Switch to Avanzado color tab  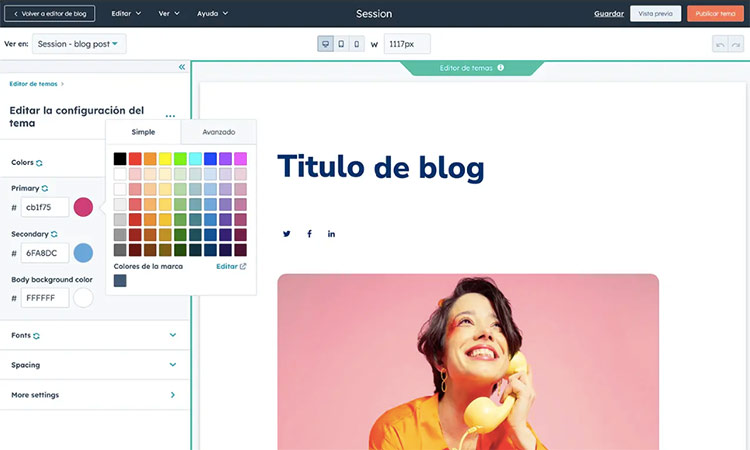click(219, 132)
